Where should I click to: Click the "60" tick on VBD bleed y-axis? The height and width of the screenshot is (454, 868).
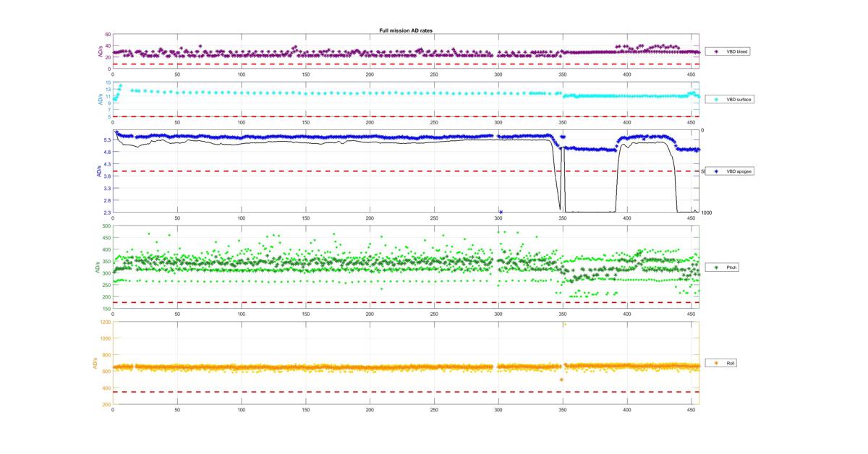coord(108,35)
